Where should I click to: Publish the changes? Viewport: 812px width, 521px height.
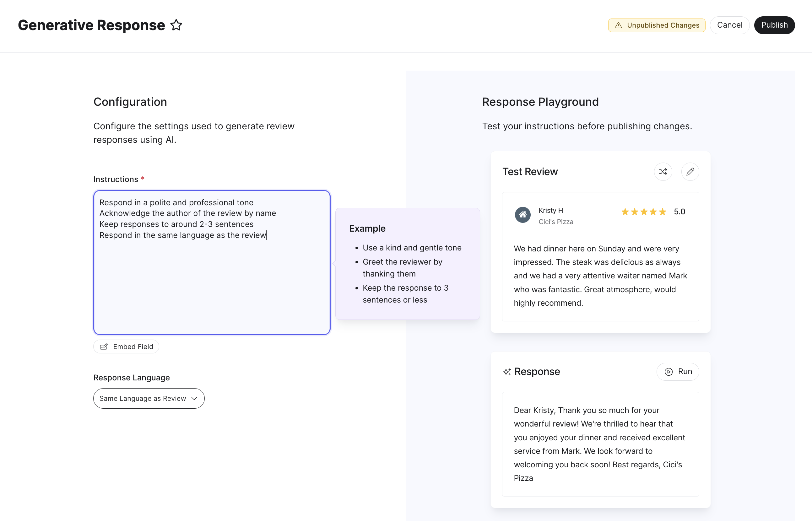coord(774,25)
